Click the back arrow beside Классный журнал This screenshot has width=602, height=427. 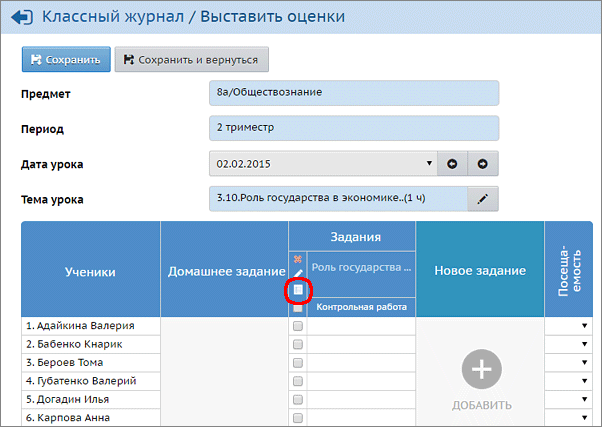[20, 17]
